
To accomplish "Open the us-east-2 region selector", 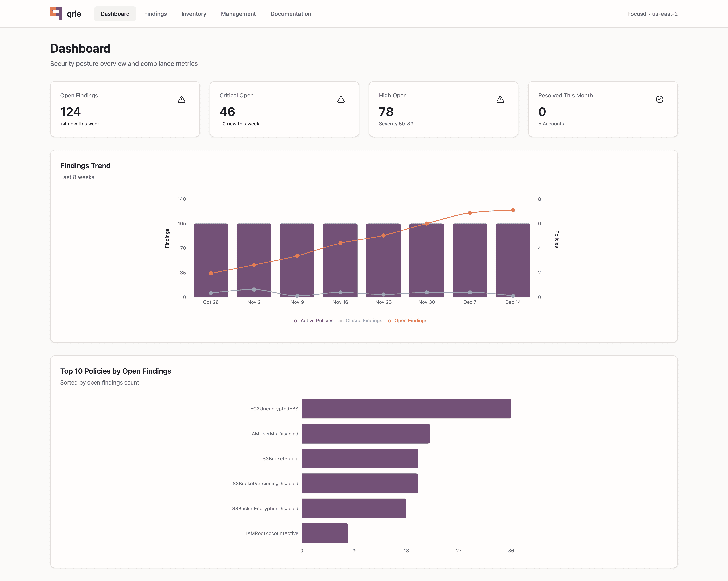I will [665, 14].
